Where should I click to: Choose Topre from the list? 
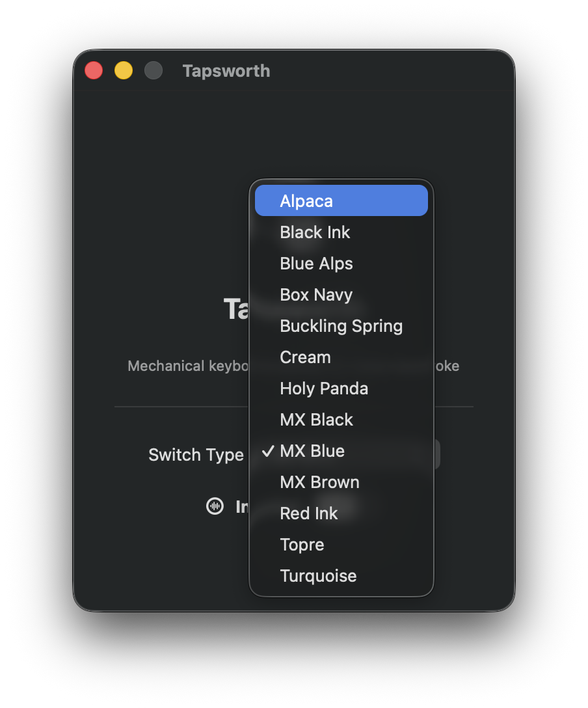click(341, 545)
